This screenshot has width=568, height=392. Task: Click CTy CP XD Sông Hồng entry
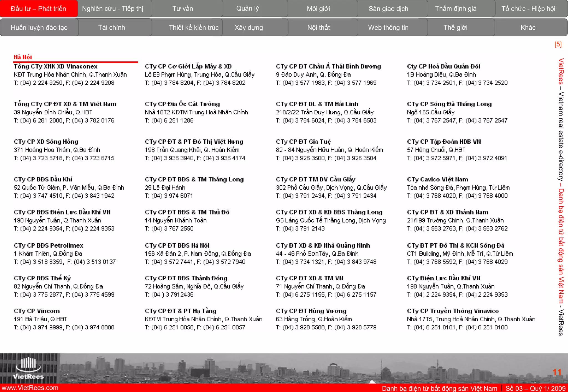coord(46,142)
